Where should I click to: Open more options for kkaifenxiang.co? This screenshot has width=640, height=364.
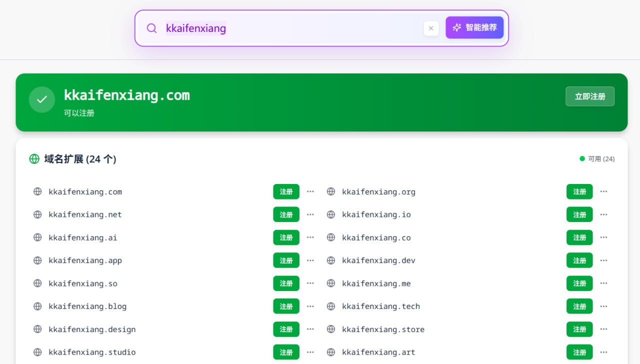(604, 237)
